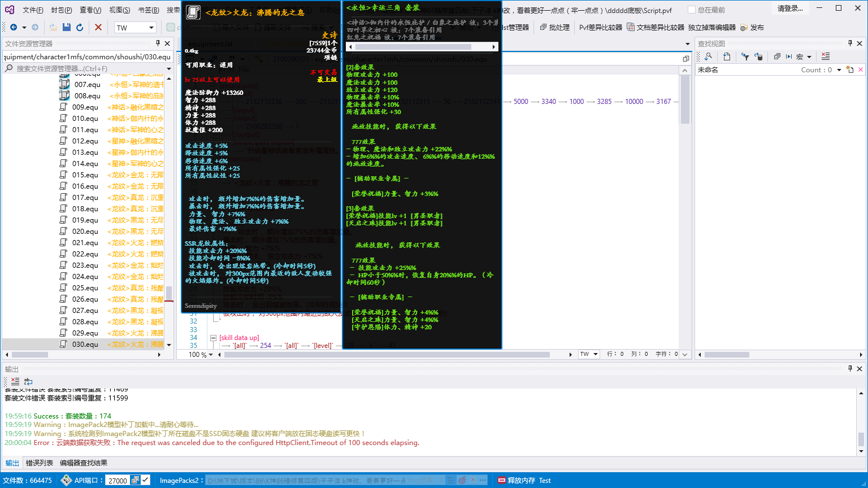Image resolution: width=868 pixels, height=488 pixels.
Task: Open the TW language dropdown in toolbar
Action: 151,28
